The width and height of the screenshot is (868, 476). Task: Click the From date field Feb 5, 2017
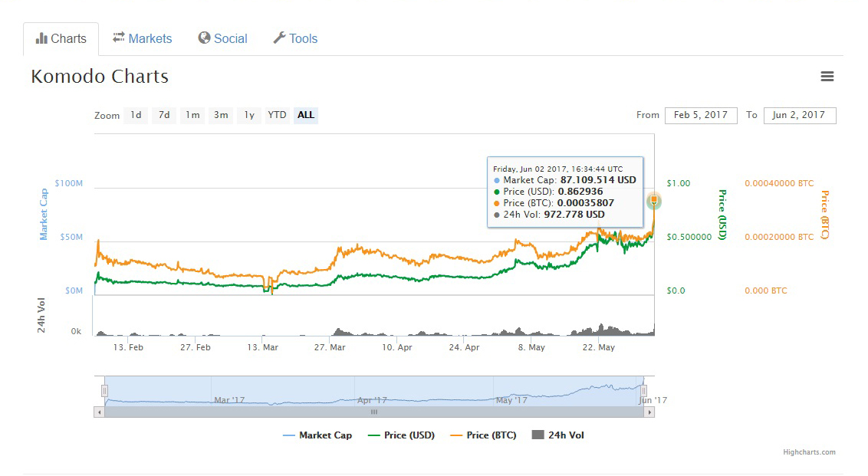click(x=701, y=115)
